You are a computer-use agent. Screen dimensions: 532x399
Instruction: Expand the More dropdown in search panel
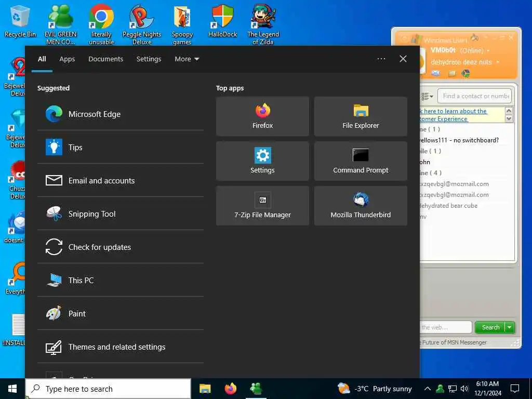187,59
